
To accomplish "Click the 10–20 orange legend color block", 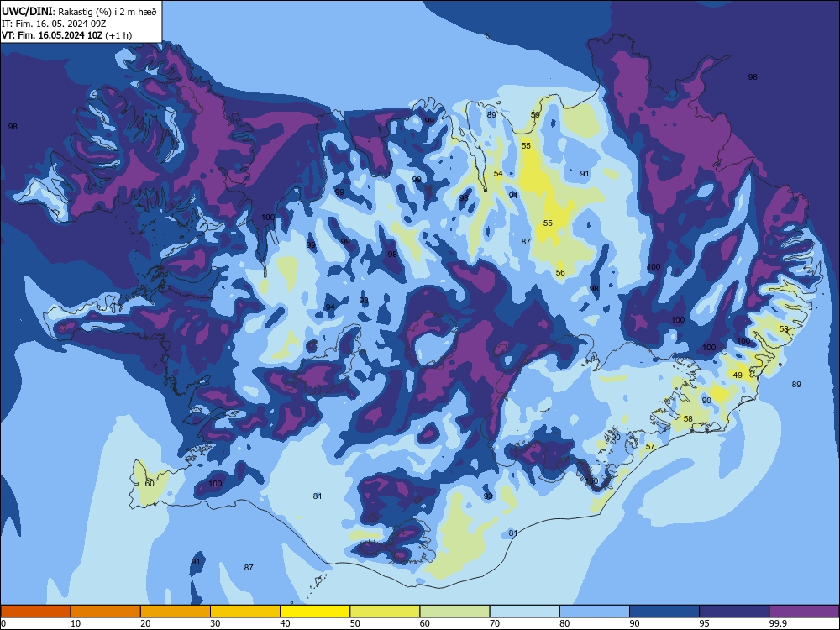I will pos(106,612).
